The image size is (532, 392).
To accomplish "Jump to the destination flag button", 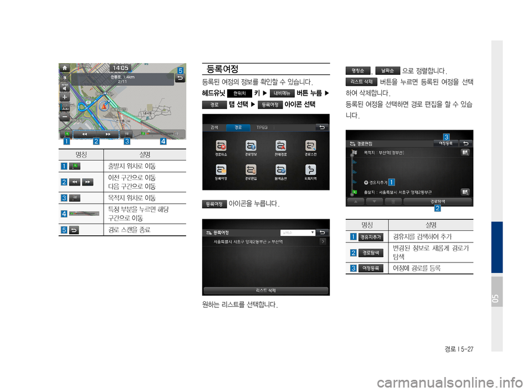I will tap(126, 134).
